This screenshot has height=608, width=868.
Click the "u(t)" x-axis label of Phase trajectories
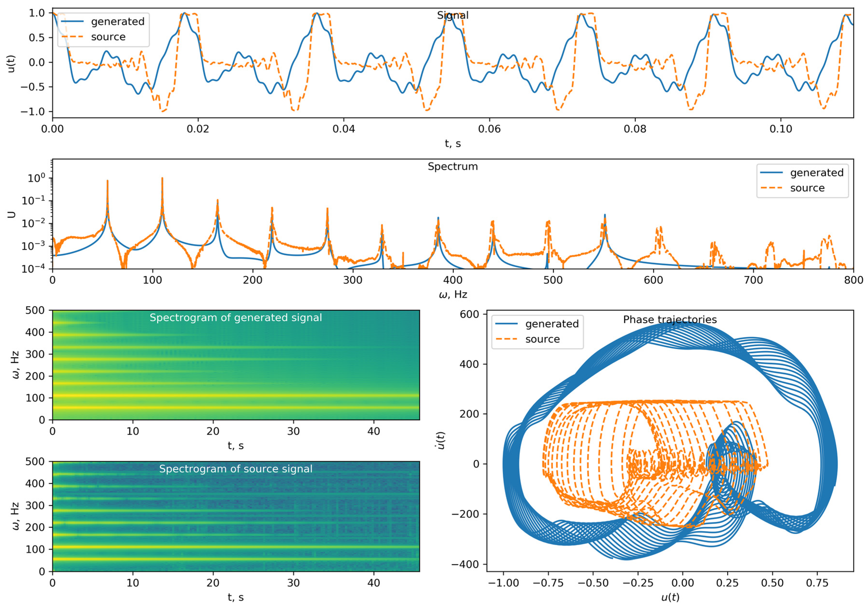[x=670, y=597]
